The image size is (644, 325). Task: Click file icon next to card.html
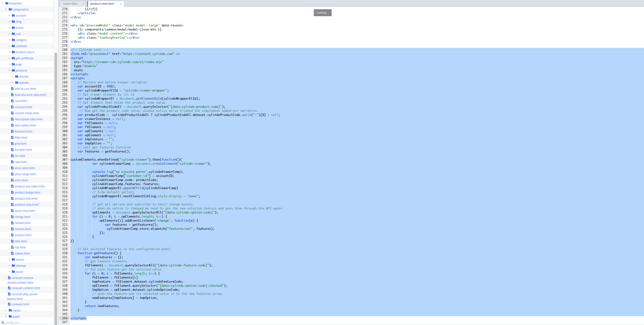[x=12, y=101]
